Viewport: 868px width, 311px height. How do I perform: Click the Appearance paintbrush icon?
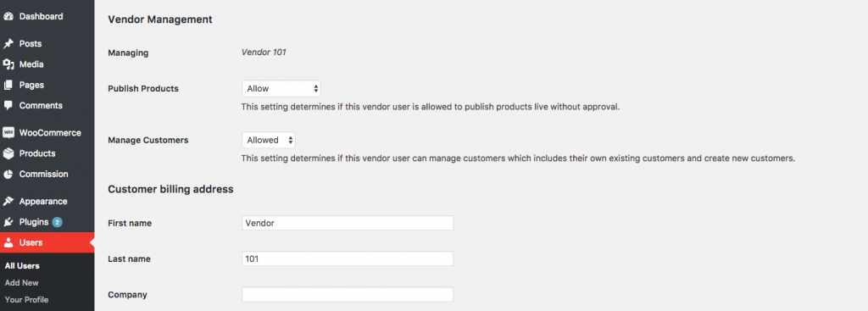(8, 202)
